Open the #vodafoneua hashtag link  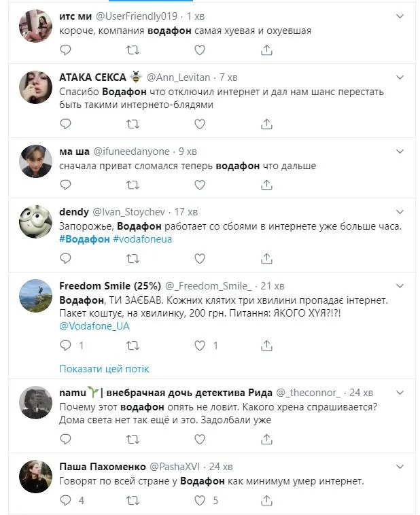click(x=143, y=238)
